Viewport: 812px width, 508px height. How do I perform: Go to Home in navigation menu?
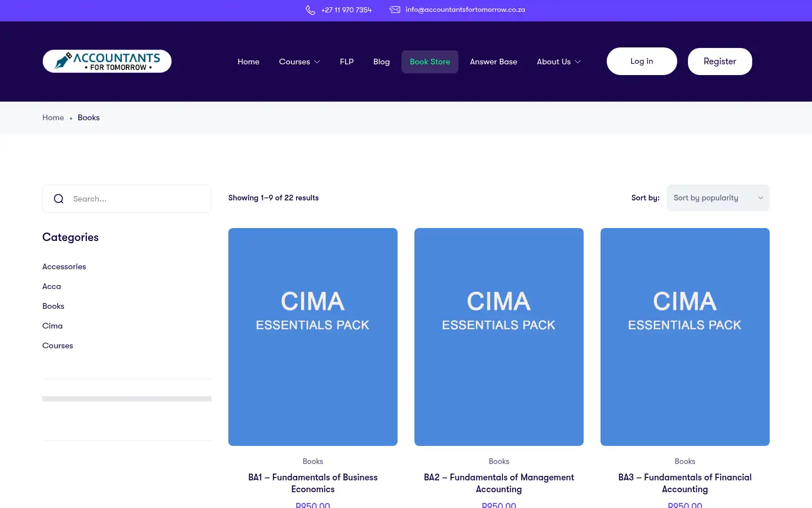click(x=249, y=62)
